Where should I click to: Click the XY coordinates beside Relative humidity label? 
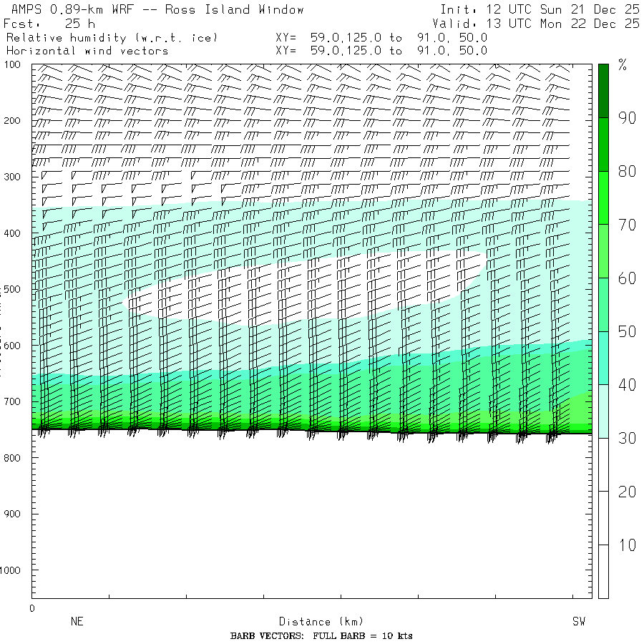point(381,38)
